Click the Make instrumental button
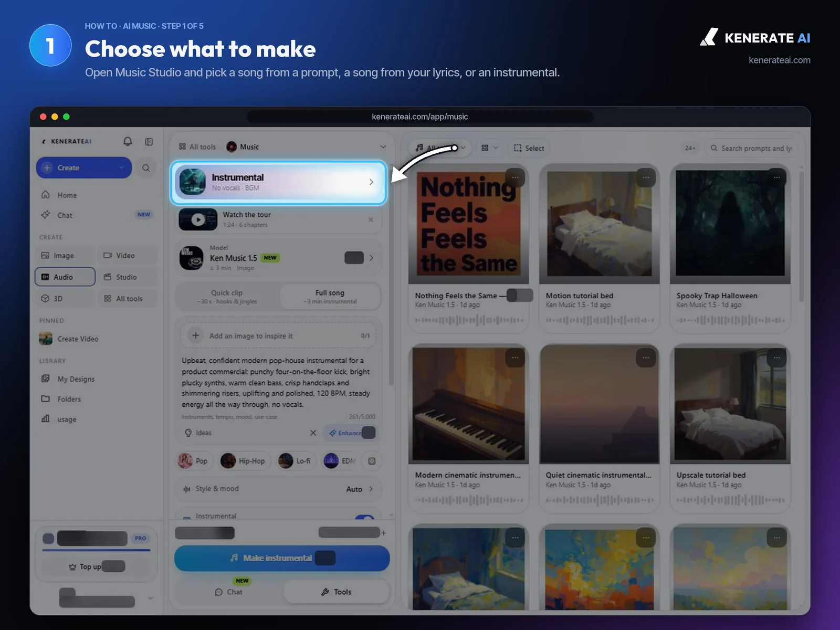840x630 pixels. (x=282, y=558)
